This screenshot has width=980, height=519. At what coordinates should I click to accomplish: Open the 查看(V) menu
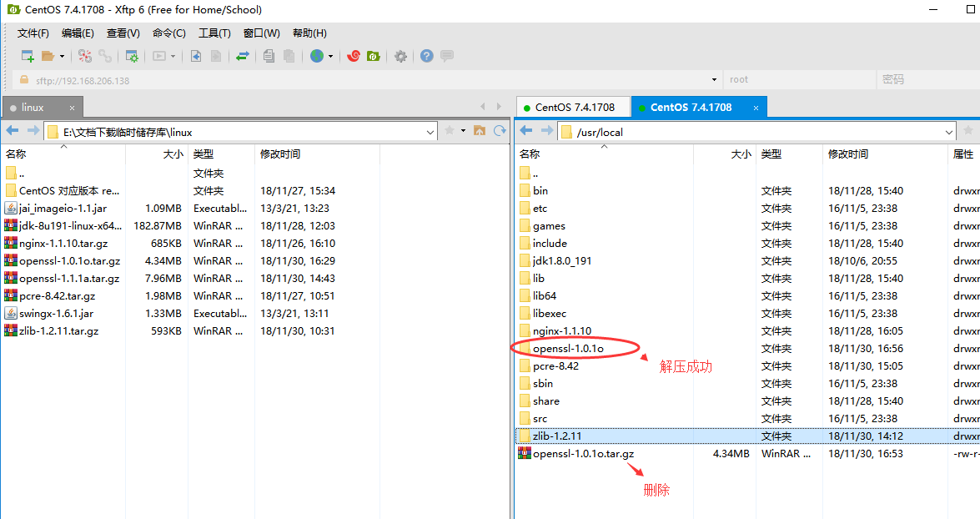coord(123,33)
